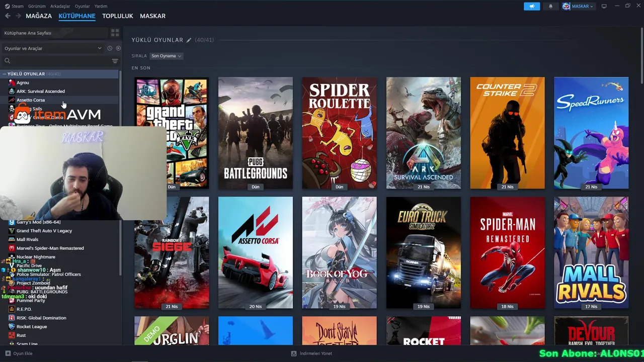Click Grand Theft Auto V Legacy icon
The image size is (644, 362).
click(x=12, y=231)
